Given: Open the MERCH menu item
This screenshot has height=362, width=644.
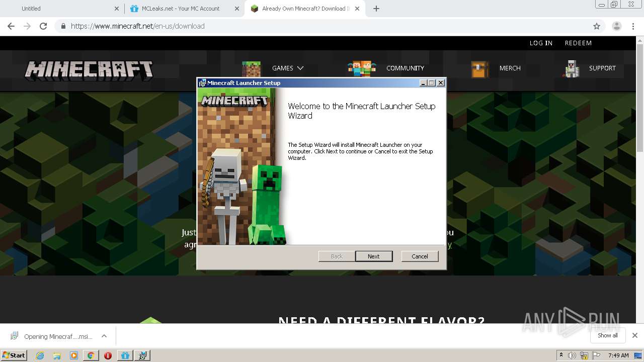Looking at the screenshot, I should [x=510, y=68].
